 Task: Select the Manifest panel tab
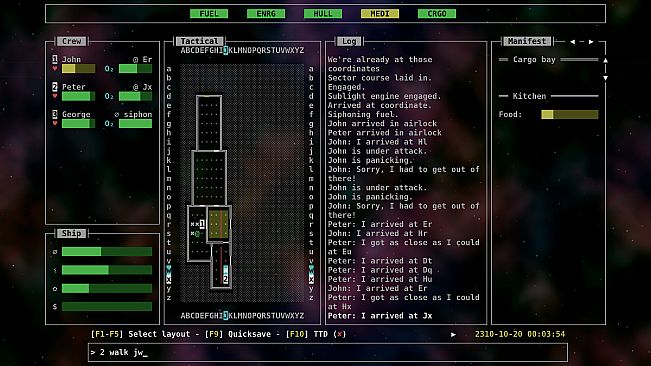click(x=526, y=41)
